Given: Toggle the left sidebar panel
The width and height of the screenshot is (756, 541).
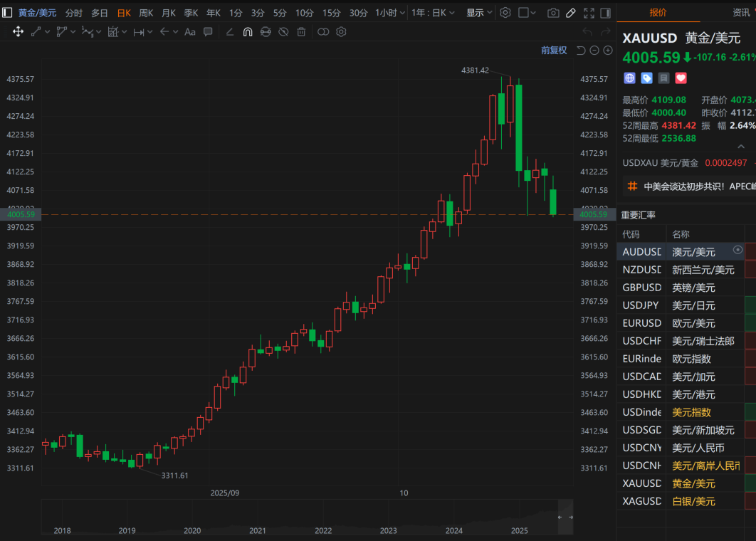Looking at the screenshot, I should click(x=7, y=13).
